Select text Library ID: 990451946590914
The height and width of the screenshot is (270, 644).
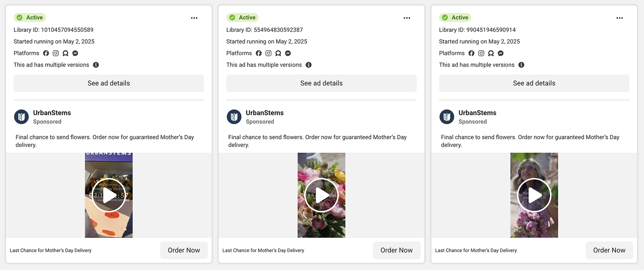pos(477,30)
